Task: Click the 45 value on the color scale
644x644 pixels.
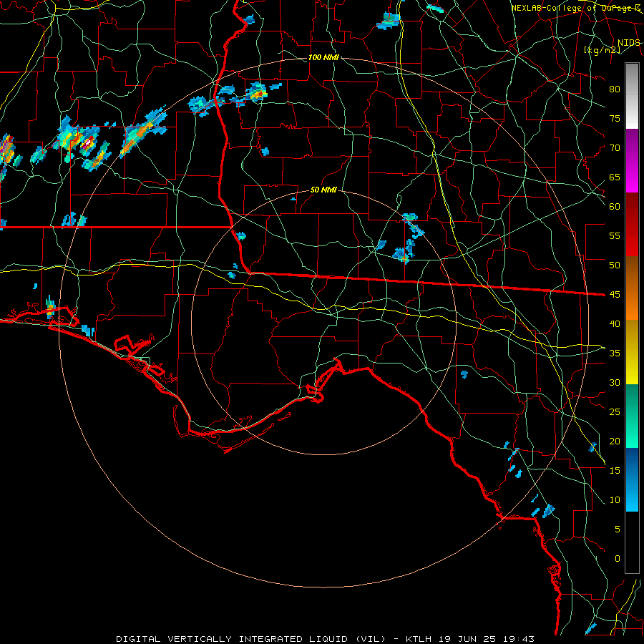Action: (615, 295)
